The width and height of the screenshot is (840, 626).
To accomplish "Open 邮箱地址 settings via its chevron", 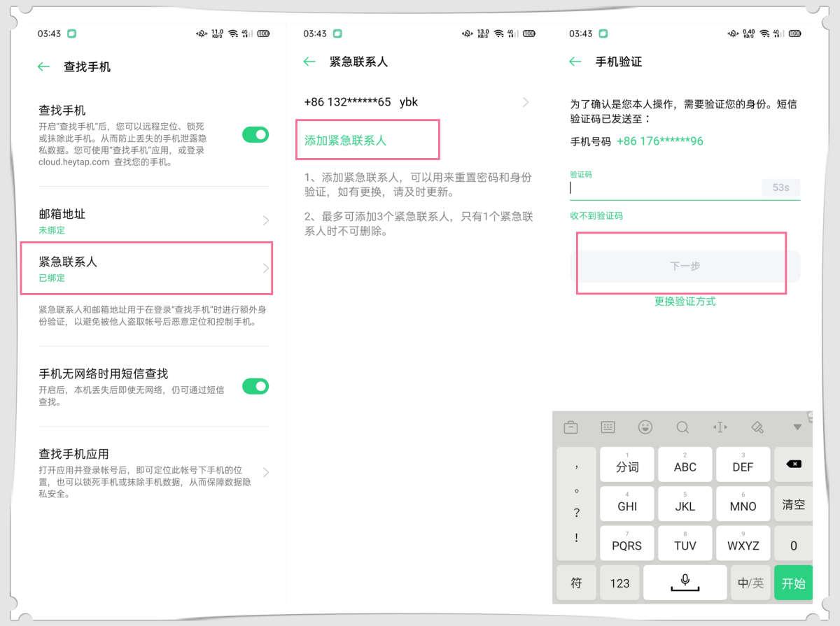I will point(264,220).
